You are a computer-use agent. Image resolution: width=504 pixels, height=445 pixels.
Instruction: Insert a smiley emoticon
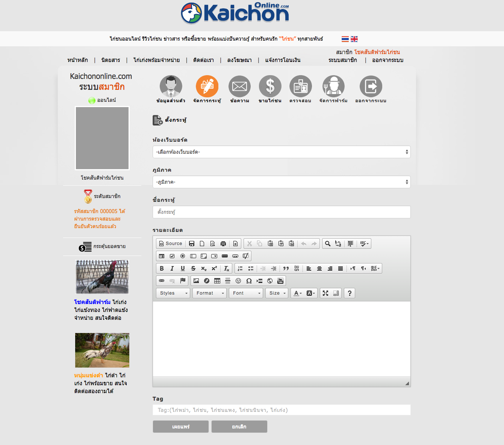pos(238,281)
